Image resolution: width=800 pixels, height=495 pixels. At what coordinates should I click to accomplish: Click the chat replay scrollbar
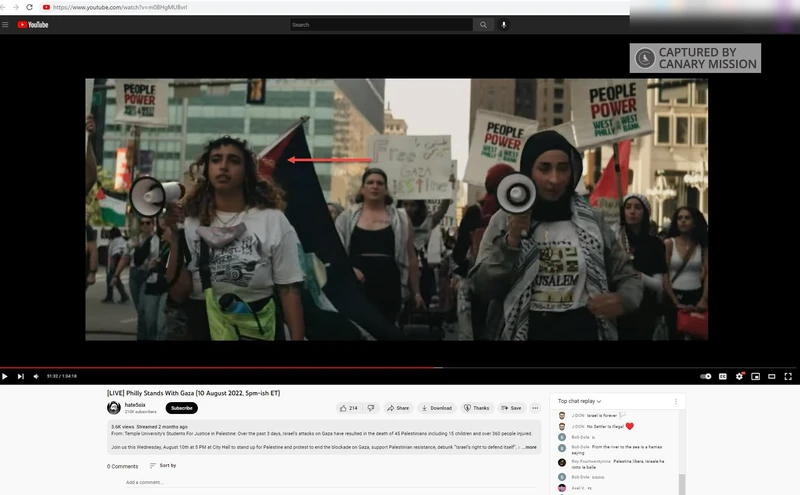682,484
